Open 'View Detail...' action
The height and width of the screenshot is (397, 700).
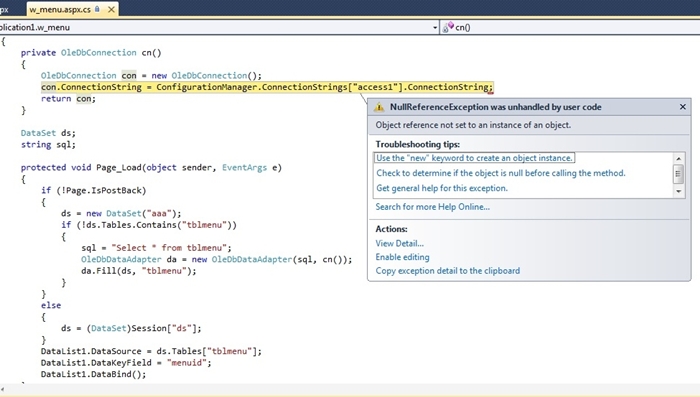(400, 243)
